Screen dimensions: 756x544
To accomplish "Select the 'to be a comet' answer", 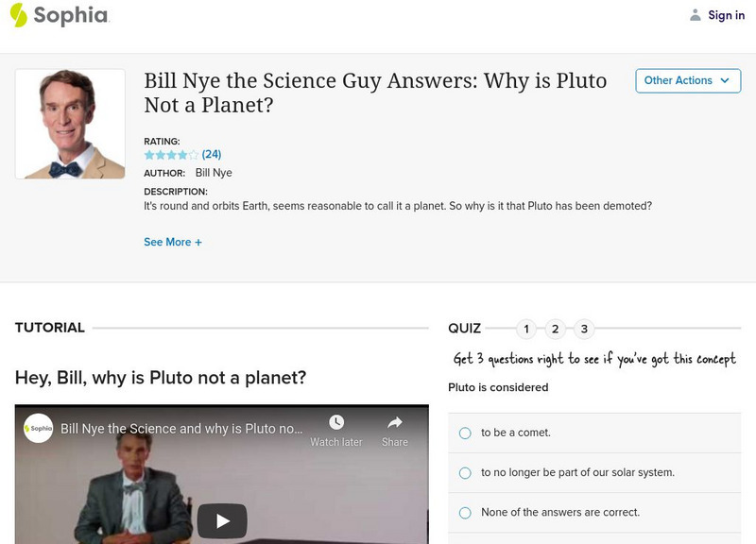I will pyautogui.click(x=465, y=433).
